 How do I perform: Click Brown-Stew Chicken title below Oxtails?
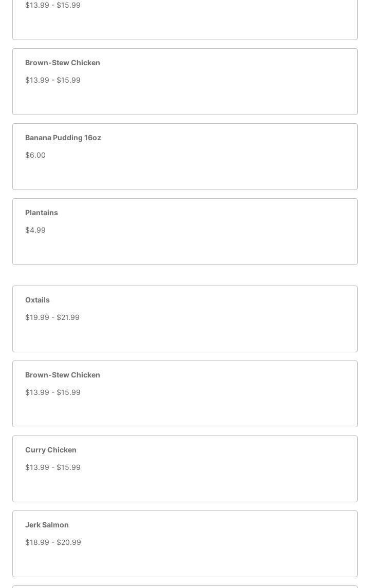click(63, 375)
